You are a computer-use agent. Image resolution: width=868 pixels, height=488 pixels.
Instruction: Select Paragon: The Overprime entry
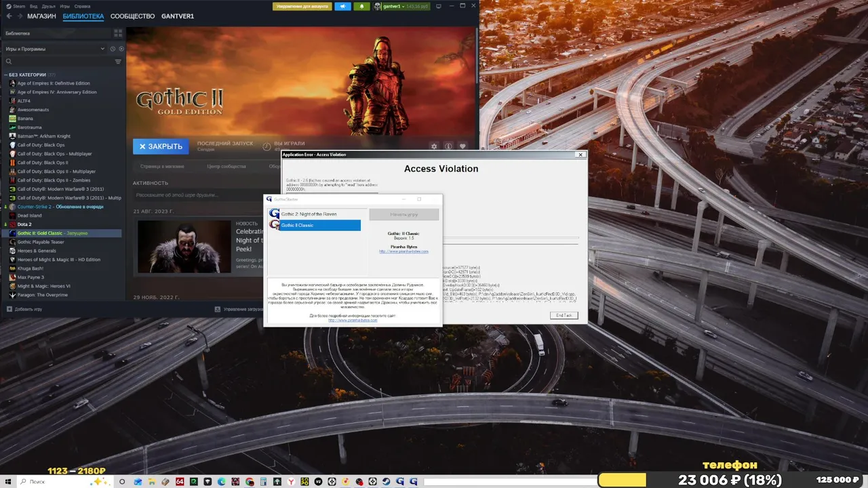tap(43, 295)
